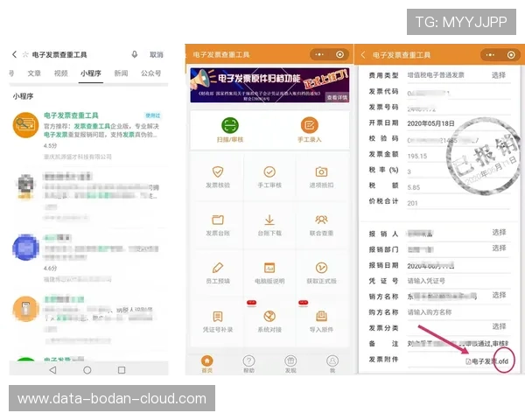Tap the Android recents square button
The height and width of the screenshot is (420, 525).
pos(122,370)
